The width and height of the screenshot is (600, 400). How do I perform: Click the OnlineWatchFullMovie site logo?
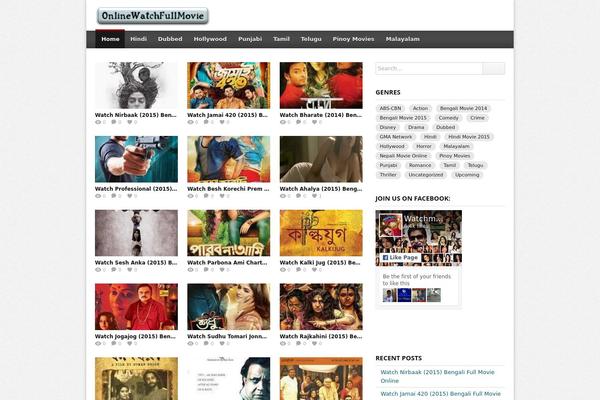click(x=153, y=16)
